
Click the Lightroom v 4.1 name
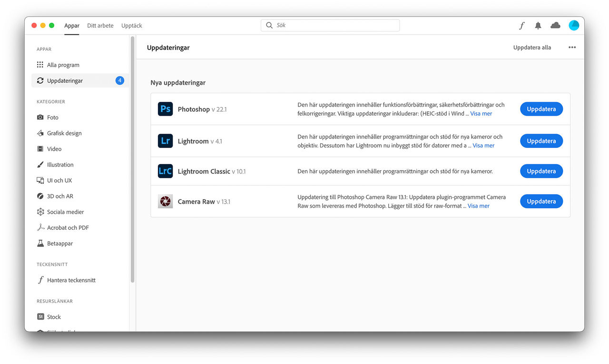pos(200,141)
